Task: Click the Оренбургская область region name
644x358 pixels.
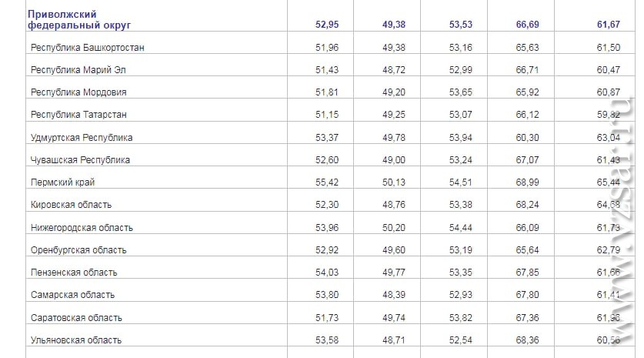Action: [78, 250]
